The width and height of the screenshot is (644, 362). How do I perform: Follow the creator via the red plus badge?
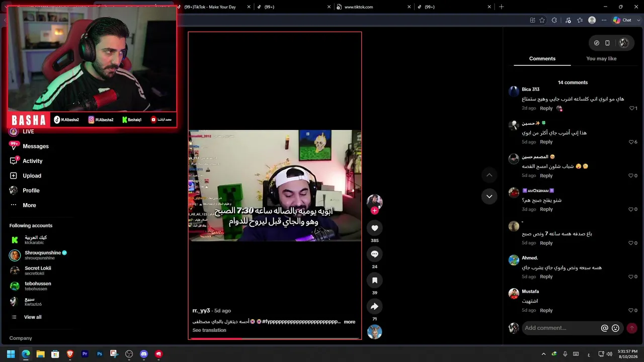coord(374,211)
